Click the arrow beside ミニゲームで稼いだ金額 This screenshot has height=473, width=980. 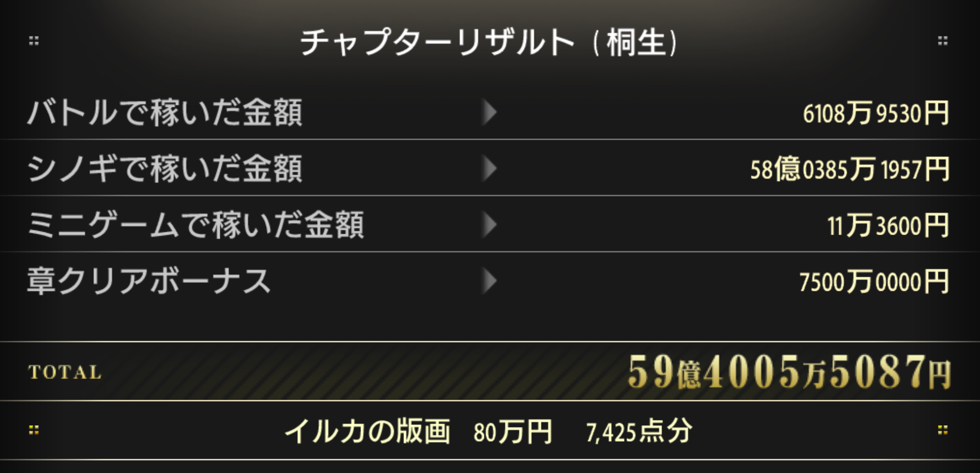point(490,225)
